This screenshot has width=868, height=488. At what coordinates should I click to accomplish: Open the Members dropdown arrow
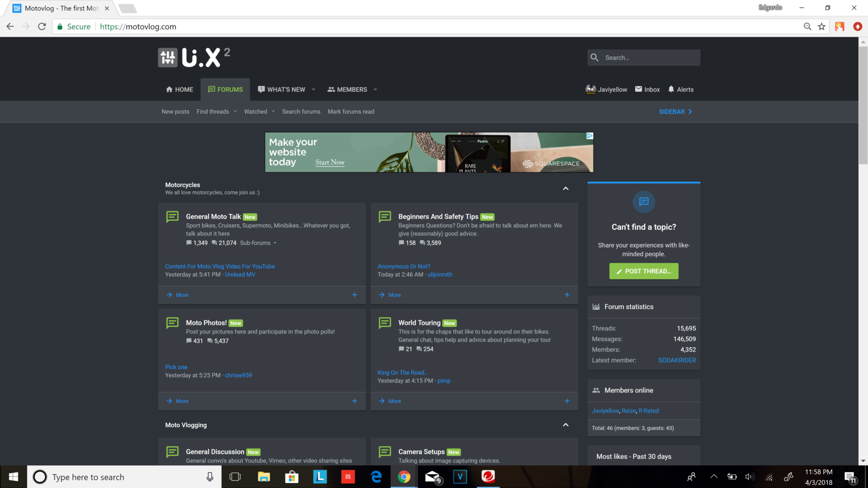click(375, 89)
